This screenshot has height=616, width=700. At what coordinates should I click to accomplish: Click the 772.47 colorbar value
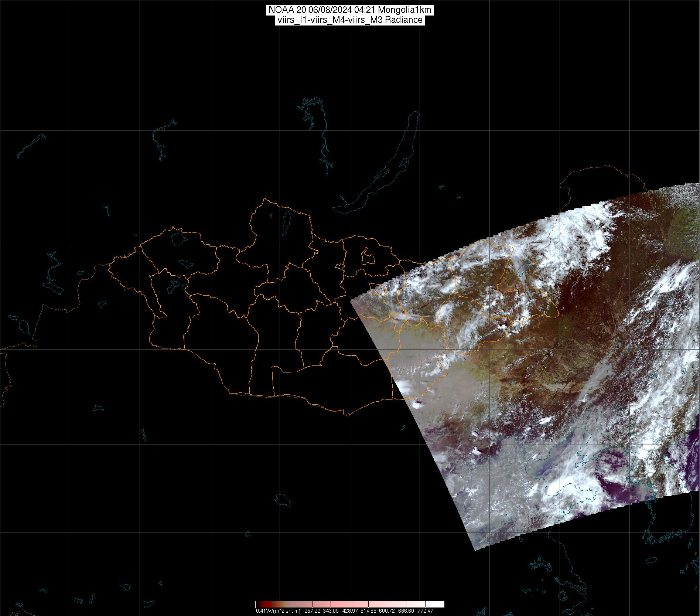click(x=425, y=611)
